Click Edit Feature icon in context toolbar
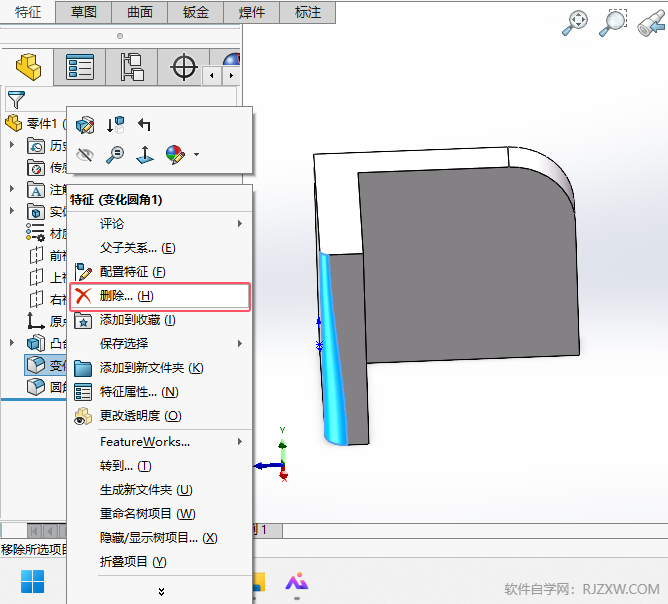Image resolution: width=668 pixels, height=604 pixels. tap(85, 125)
